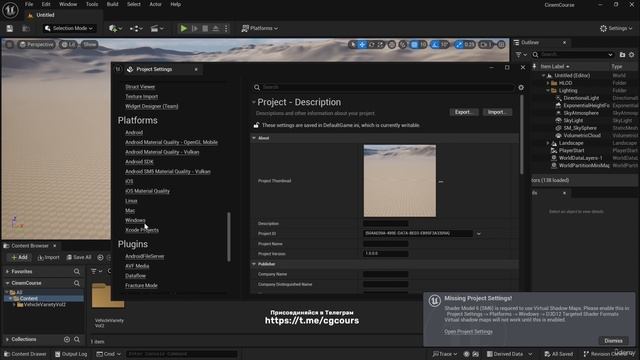Open the Platforms dropdown
This screenshot has height=360, width=640.
(x=260, y=28)
